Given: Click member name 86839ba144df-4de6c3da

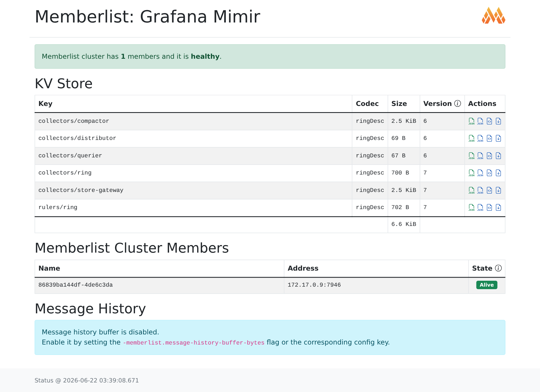Looking at the screenshot, I should pyautogui.click(x=75, y=285).
